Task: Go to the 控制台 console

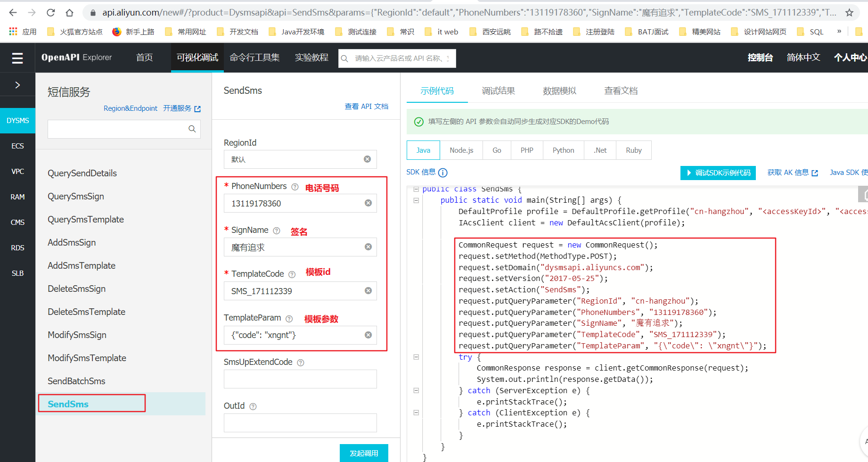Action: [760, 58]
